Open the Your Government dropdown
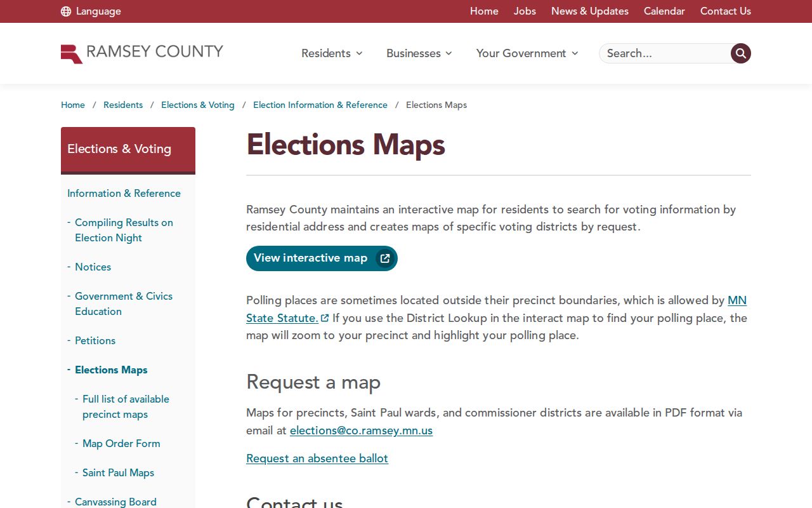Viewport: 812px width, 508px height. pyautogui.click(x=527, y=53)
